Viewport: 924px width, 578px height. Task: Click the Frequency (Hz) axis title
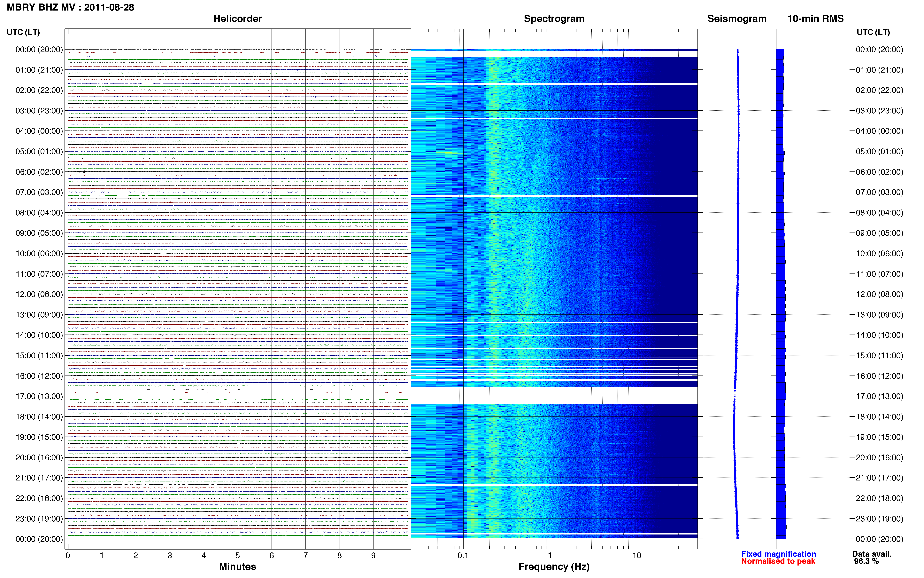[x=554, y=566]
